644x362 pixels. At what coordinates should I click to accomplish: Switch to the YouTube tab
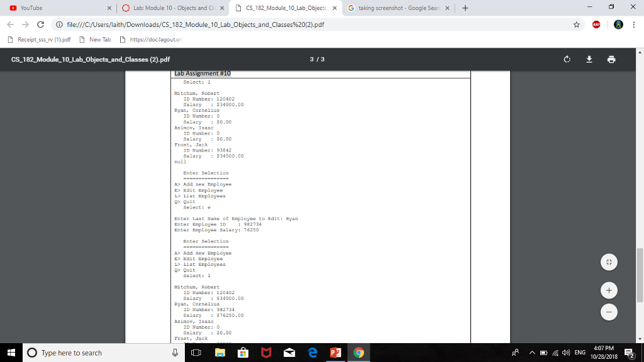tap(38, 9)
